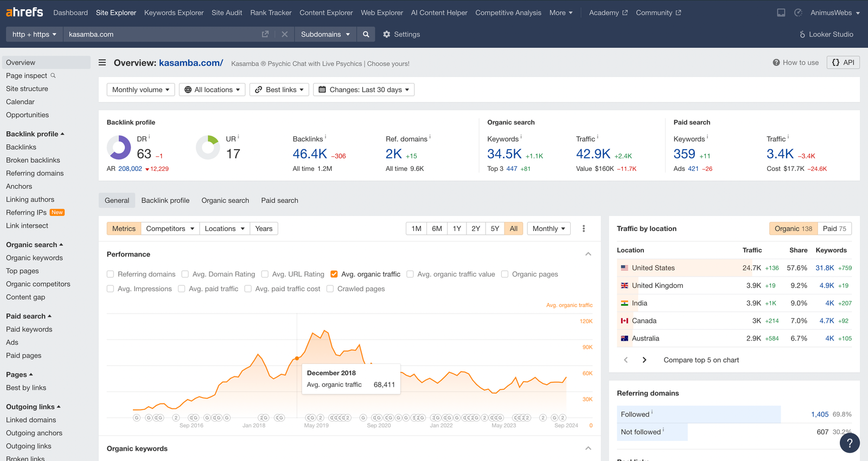Open the http + https protocol dropdown

pyautogui.click(x=34, y=34)
